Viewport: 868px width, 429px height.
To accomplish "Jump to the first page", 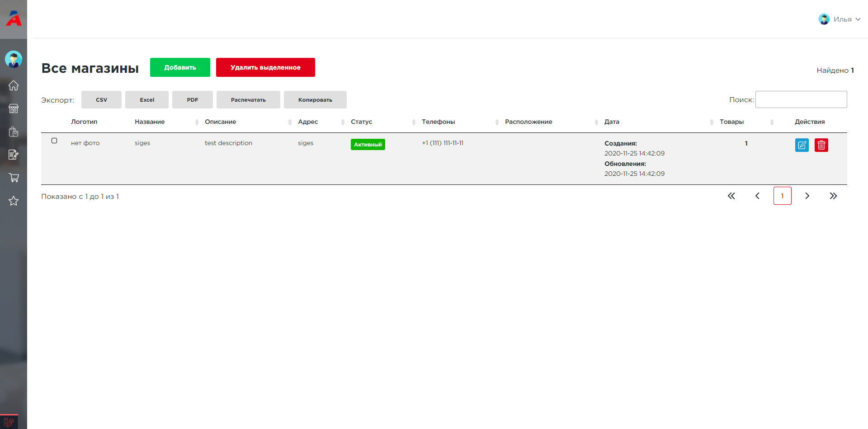I will click(731, 196).
